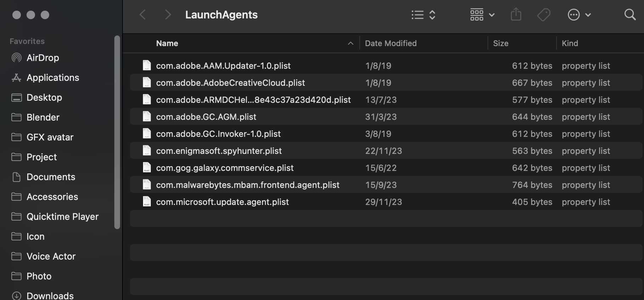Select com.microsoft.update.agent.plist file
The height and width of the screenshot is (300, 644).
pyautogui.click(x=222, y=202)
